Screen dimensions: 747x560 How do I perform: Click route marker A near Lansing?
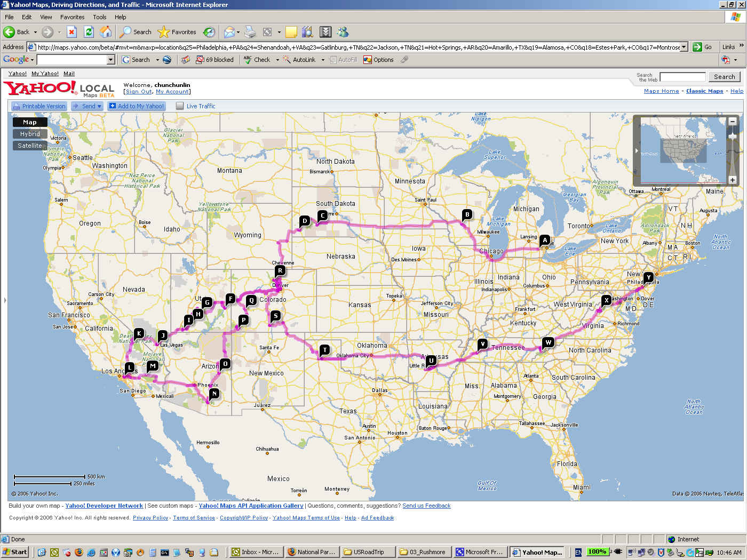tap(545, 240)
